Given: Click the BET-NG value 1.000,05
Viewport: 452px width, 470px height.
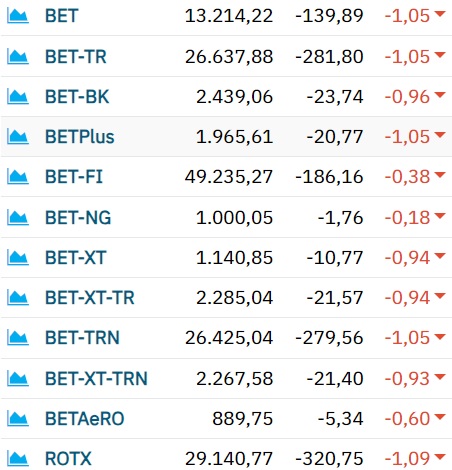Looking at the screenshot, I should (234, 218).
